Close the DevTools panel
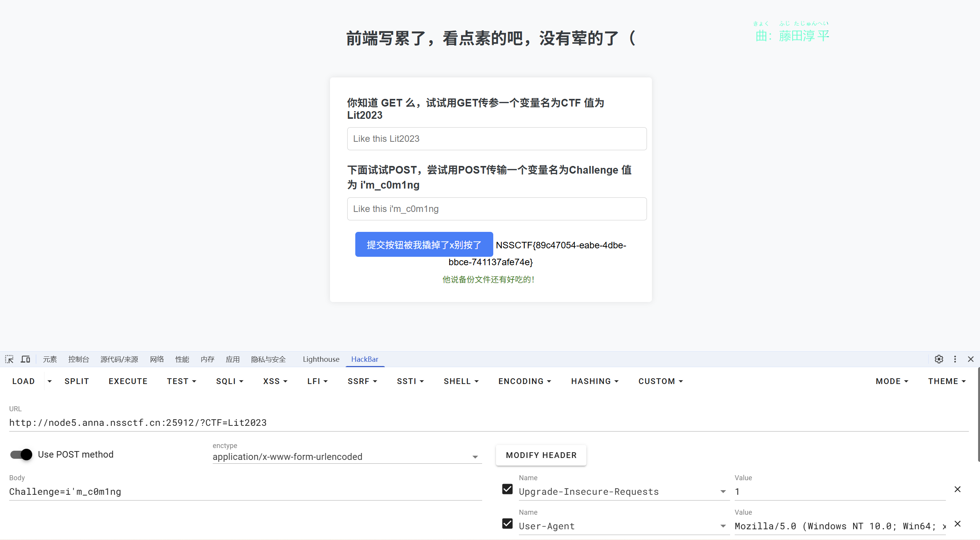The width and height of the screenshot is (980, 540). [970, 359]
